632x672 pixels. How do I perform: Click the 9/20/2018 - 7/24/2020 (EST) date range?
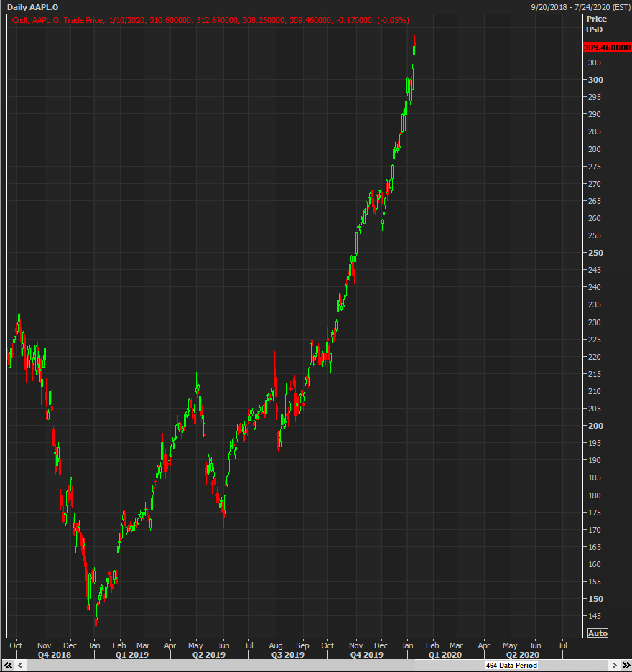tap(580, 7)
